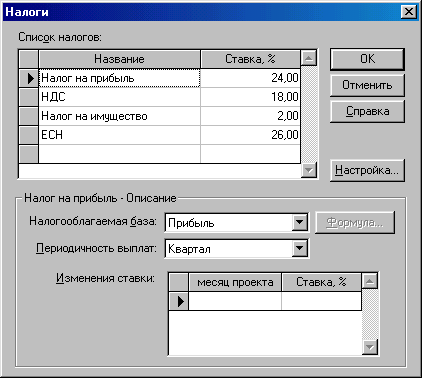Click the Прибыль value in base combo box
Viewport: 422px width, 378px height.
(x=228, y=223)
